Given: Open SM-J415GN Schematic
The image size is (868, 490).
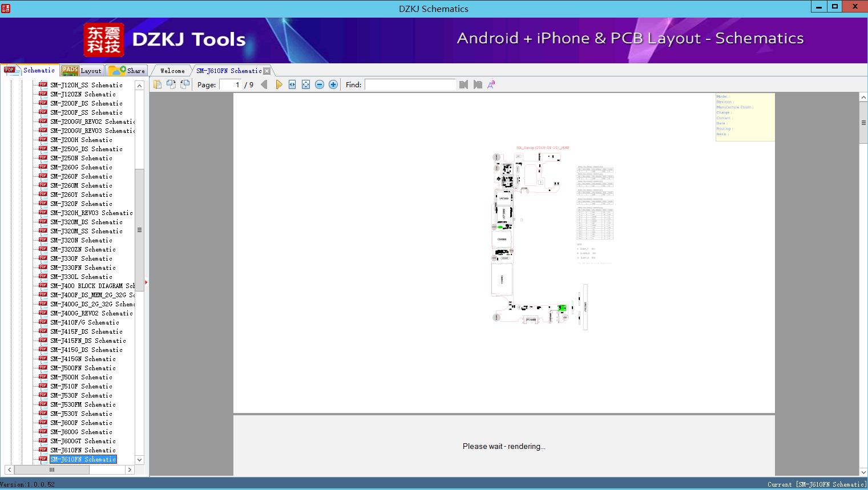Looking at the screenshot, I should pyautogui.click(x=83, y=359).
